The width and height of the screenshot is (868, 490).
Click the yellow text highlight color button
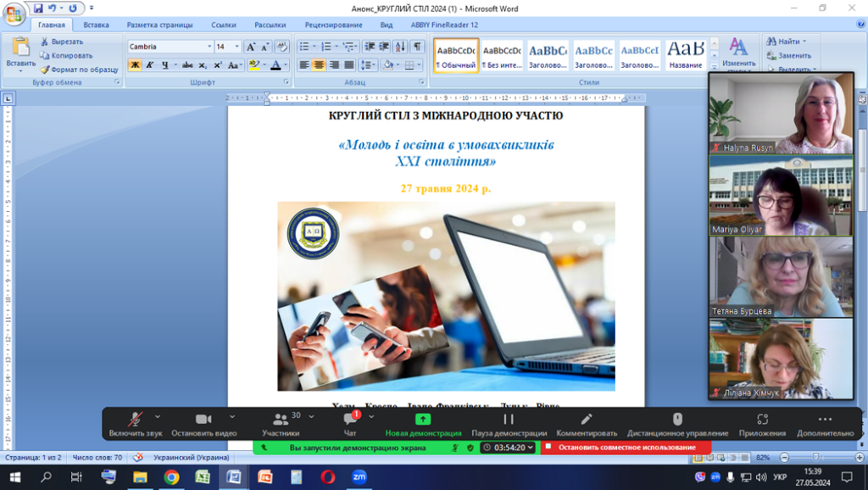(253, 64)
